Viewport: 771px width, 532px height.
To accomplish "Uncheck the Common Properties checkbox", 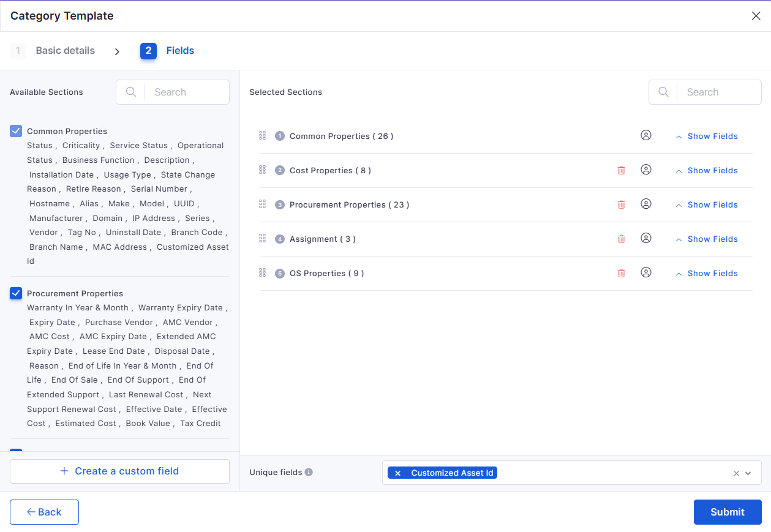I will [16, 131].
